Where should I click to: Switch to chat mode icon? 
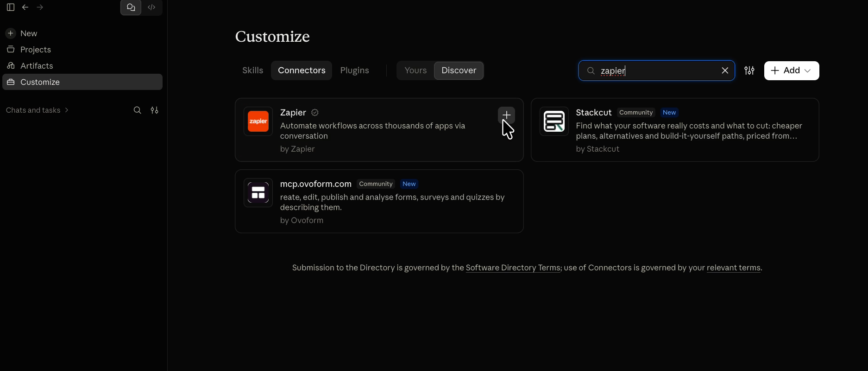tap(131, 7)
